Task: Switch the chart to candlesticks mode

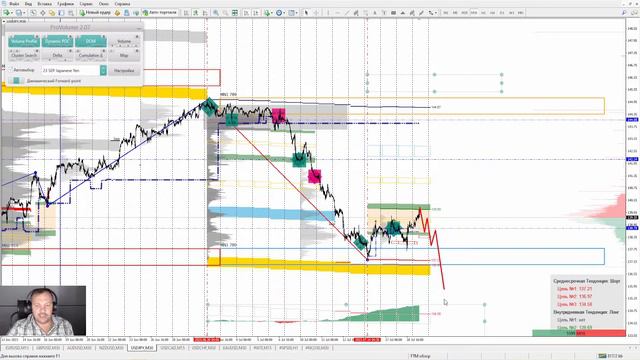Action: (196, 13)
